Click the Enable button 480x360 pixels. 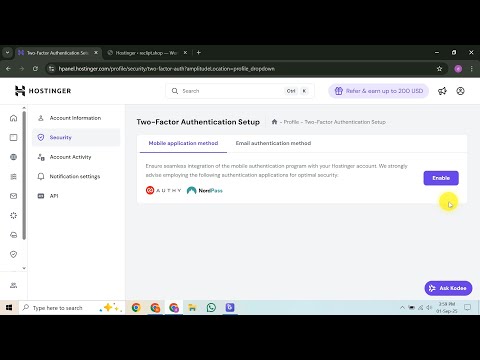441,178
